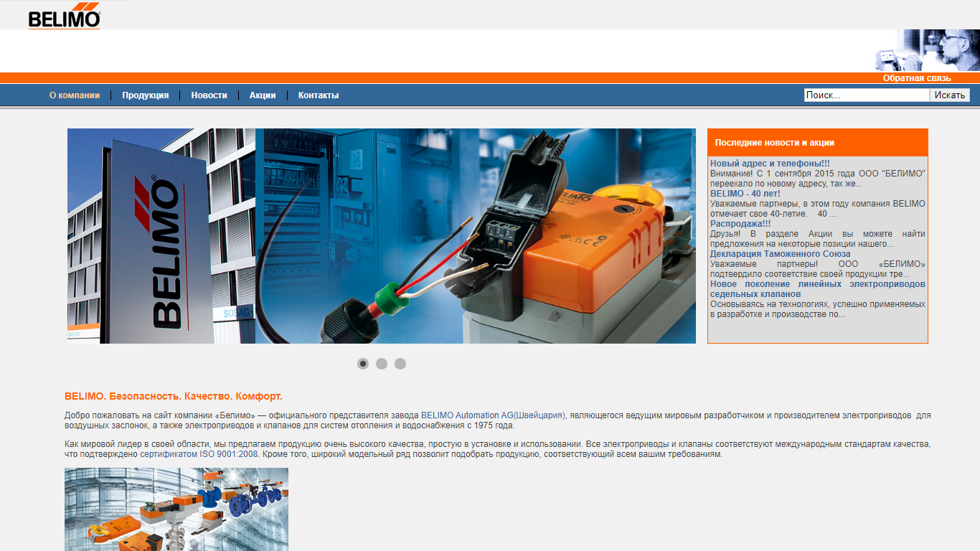This screenshot has width=980, height=551.
Task: Open Декларация Таможенного Союза news
Action: click(x=781, y=254)
